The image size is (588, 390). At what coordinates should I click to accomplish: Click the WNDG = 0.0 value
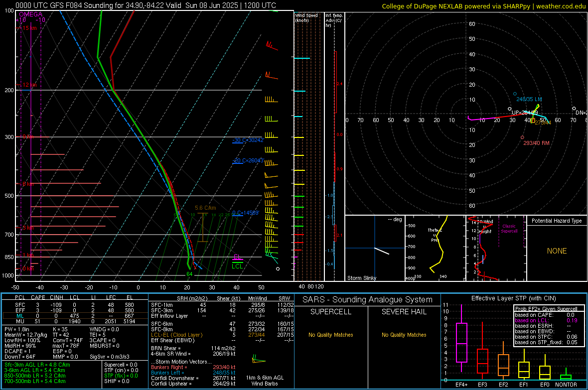pos(104,329)
